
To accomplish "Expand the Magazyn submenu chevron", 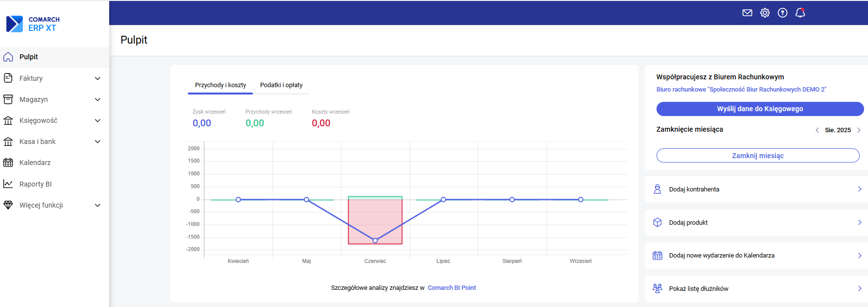I will (x=97, y=99).
